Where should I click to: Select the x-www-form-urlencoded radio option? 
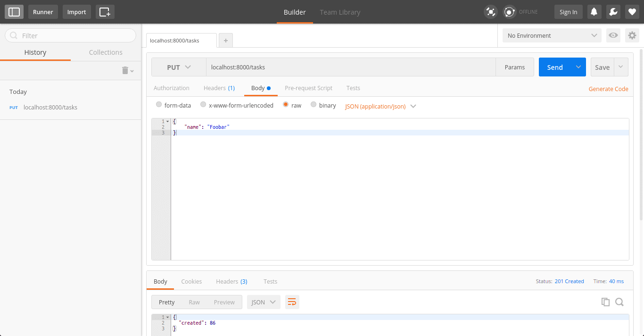[203, 105]
